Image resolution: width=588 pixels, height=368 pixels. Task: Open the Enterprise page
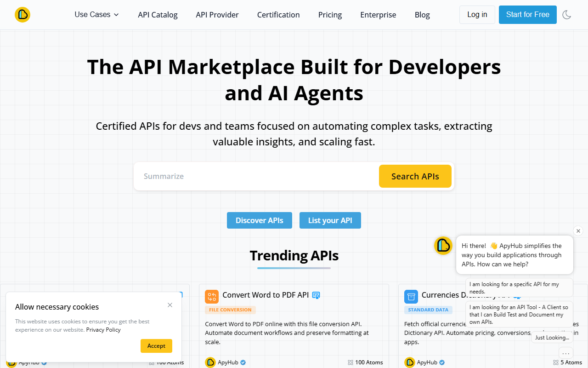click(378, 15)
